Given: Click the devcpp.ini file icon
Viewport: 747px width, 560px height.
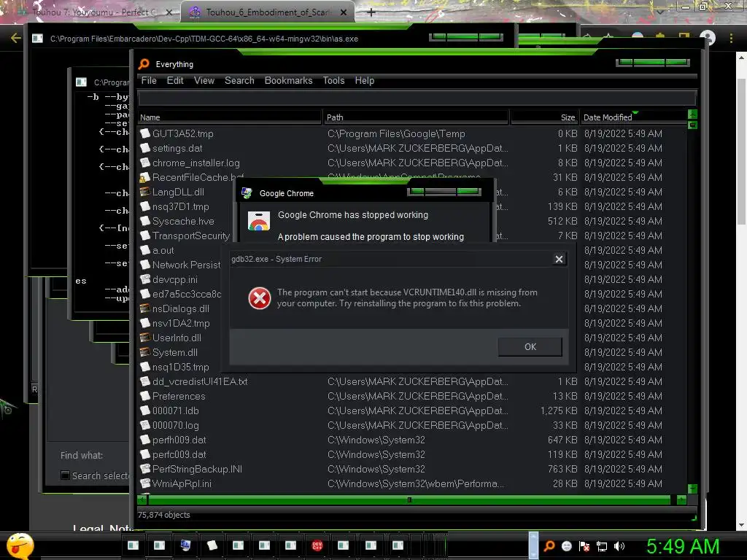Looking at the screenshot, I should pos(145,279).
